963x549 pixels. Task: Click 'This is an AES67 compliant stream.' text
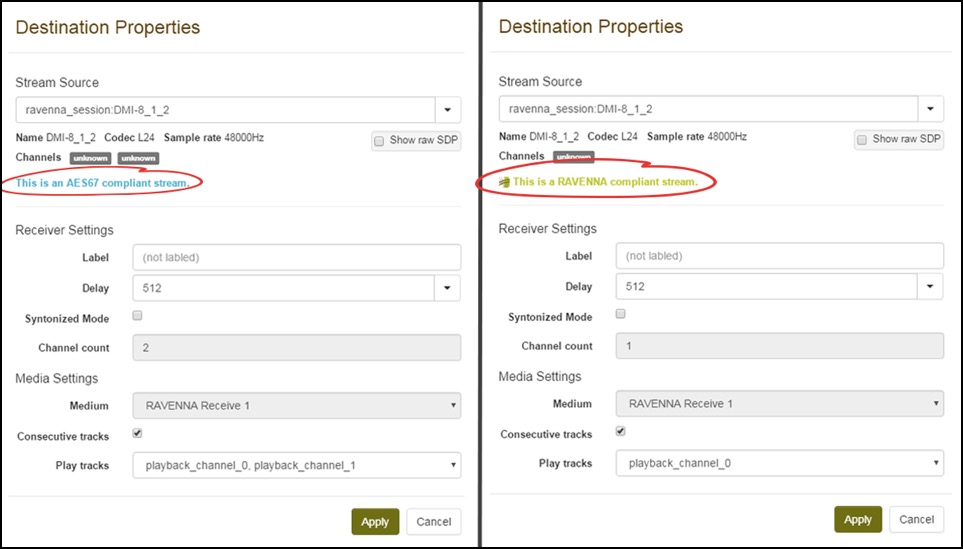103,183
